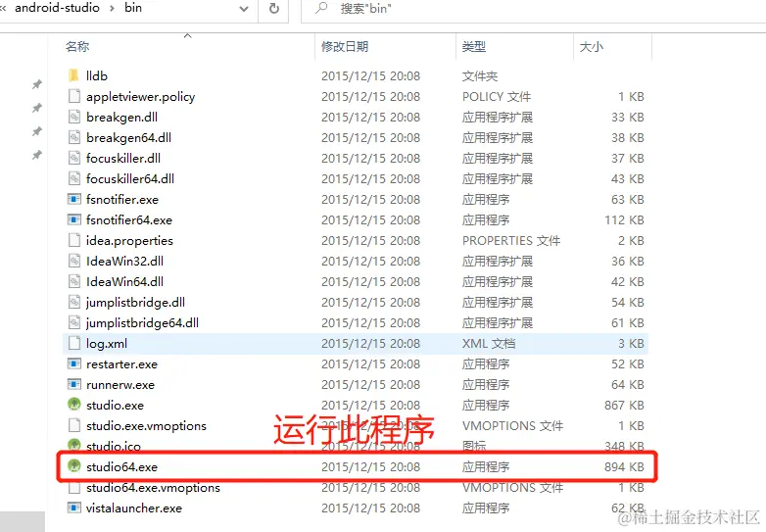Select the file name restarter.exe
This screenshot has height=532, width=766.
(x=121, y=364)
